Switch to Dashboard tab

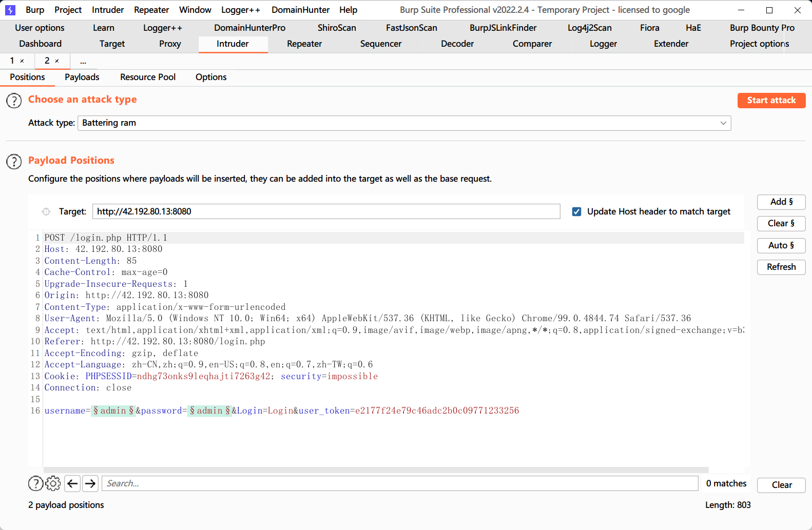(x=40, y=44)
